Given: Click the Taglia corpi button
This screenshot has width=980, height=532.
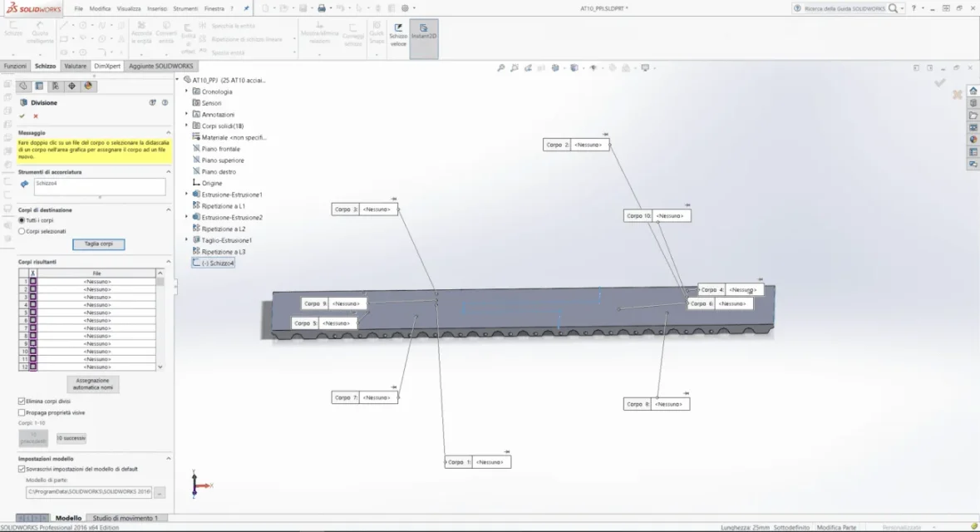Looking at the screenshot, I should click(x=99, y=244).
